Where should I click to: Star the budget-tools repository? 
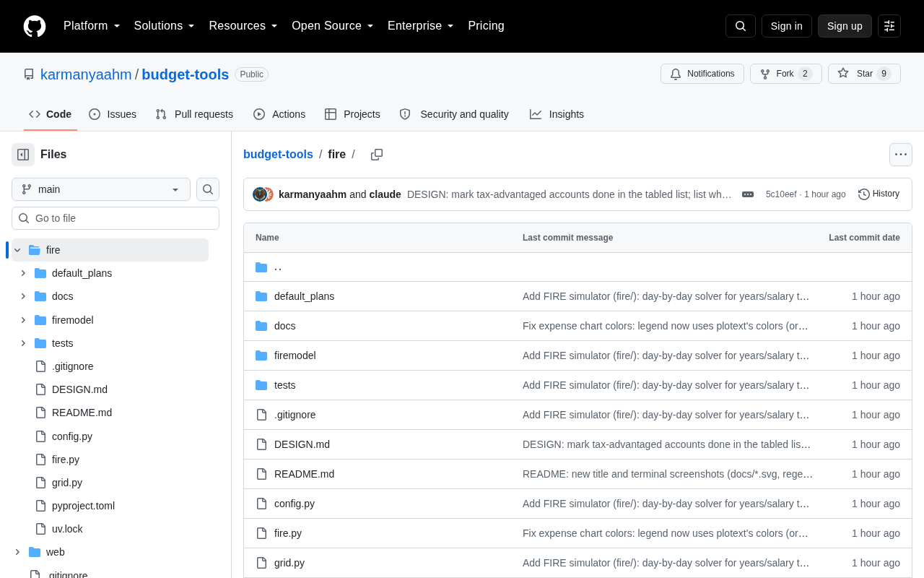pyautogui.click(x=864, y=74)
